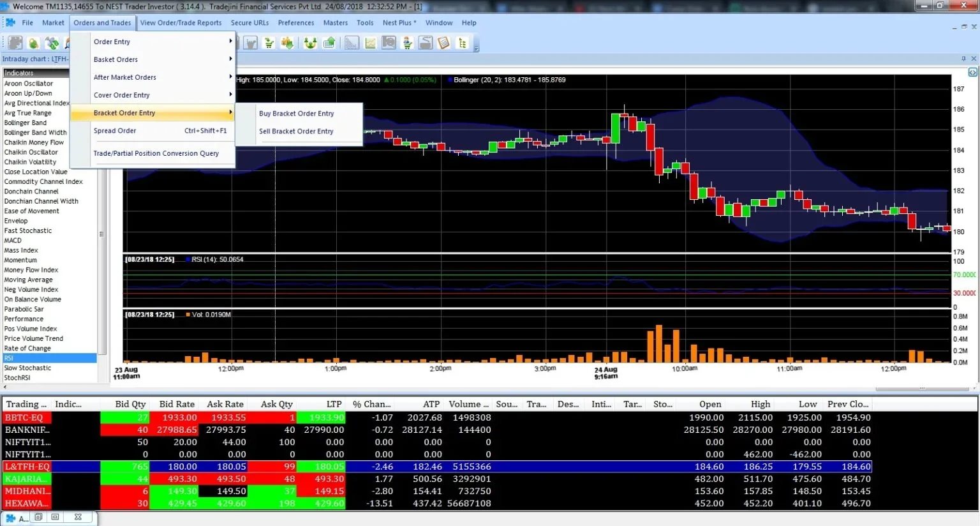The height and width of the screenshot is (526, 980).
Task: Click the wrench with green arrows toolbar icon
Action: point(52,43)
